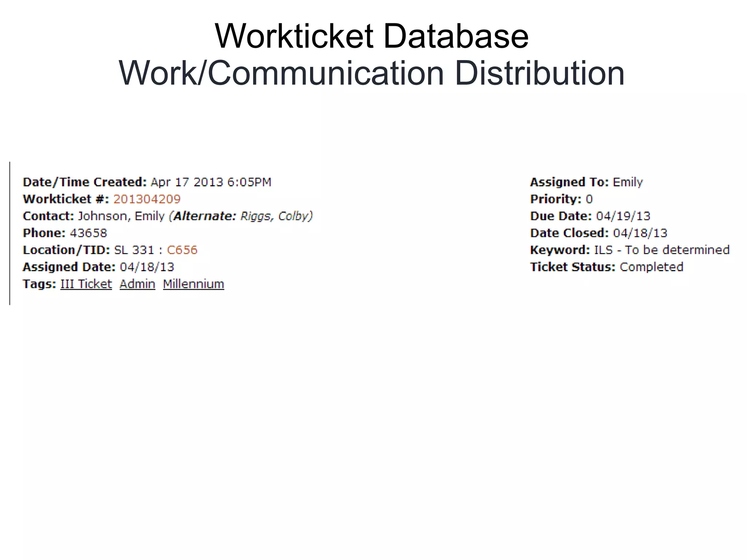This screenshot has height=560, width=747.
Task: Select ticket status 'Completed'
Action: pyautogui.click(x=651, y=267)
